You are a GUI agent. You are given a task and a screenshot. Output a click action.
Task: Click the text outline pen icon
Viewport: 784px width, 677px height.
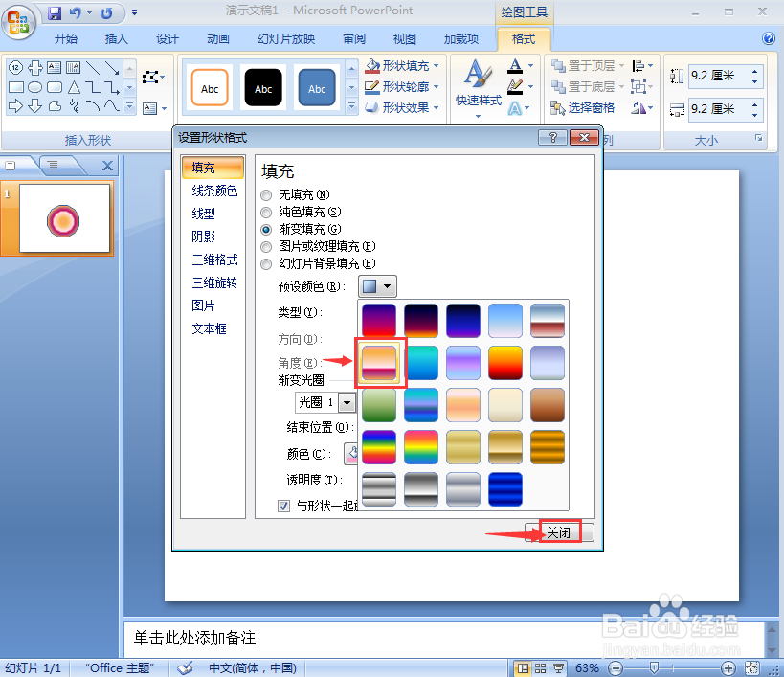pos(515,86)
